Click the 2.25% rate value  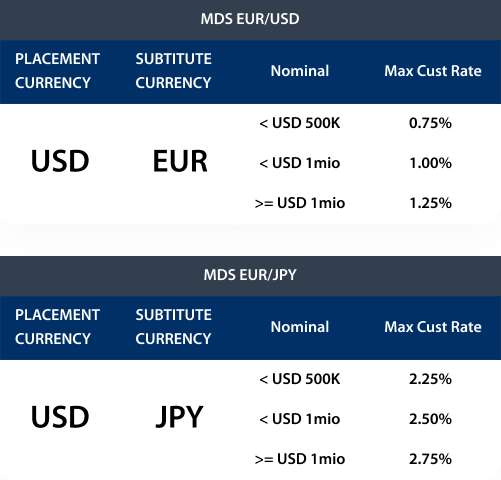430,379
